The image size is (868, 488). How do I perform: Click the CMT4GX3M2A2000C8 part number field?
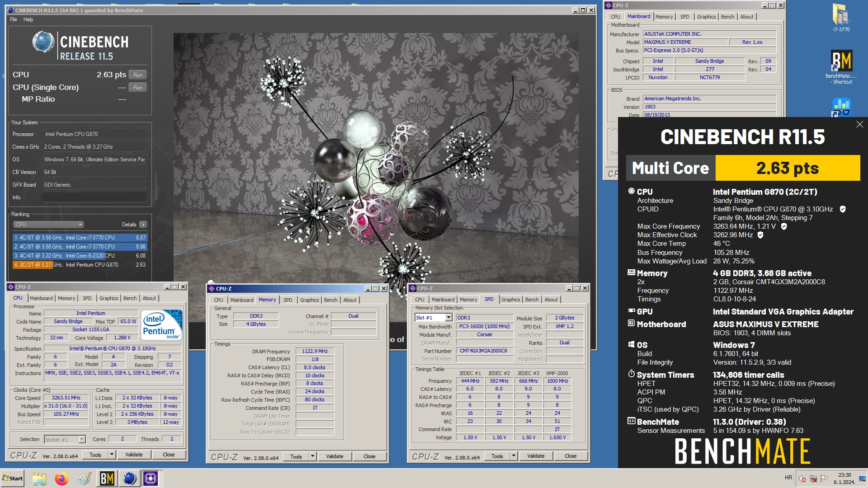tap(484, 351)
